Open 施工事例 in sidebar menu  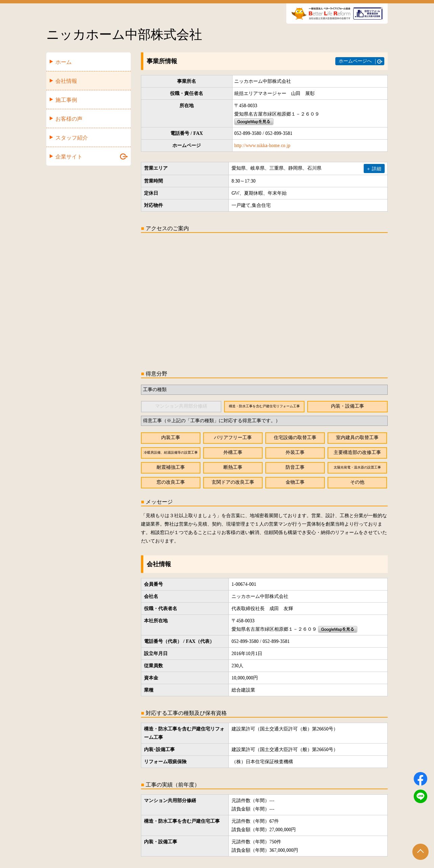[89, 100]
